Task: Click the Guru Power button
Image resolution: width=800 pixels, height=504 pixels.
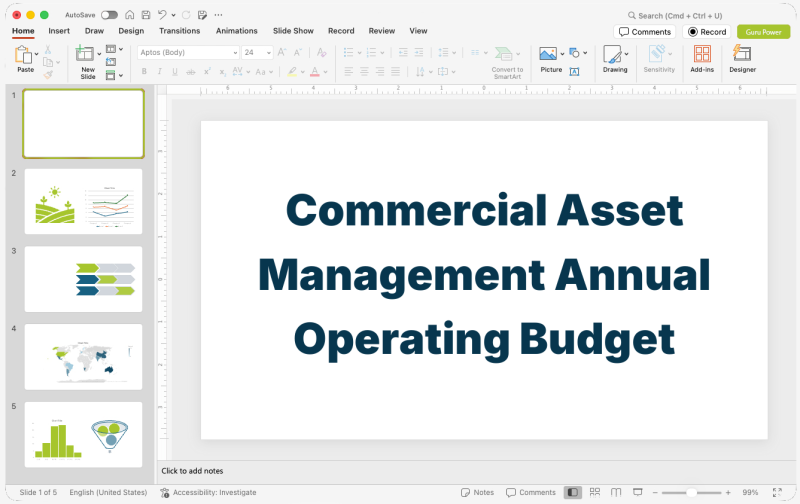Action: (764, 32)
